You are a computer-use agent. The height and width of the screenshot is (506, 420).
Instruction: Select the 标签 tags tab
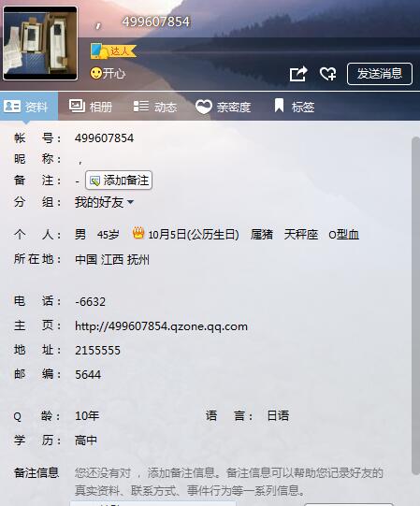pyautogui.click(x=294, y=107)
